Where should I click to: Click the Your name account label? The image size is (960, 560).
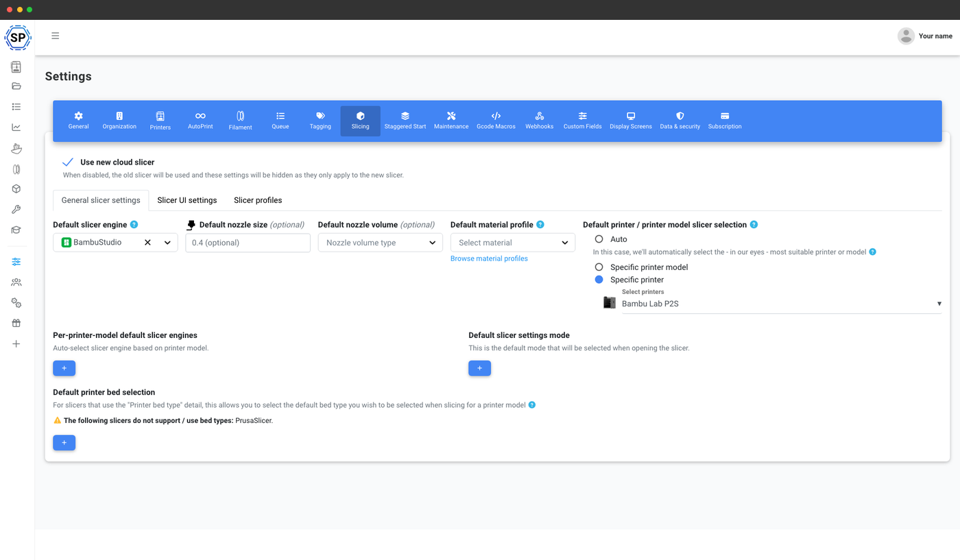tap(935, 36)
